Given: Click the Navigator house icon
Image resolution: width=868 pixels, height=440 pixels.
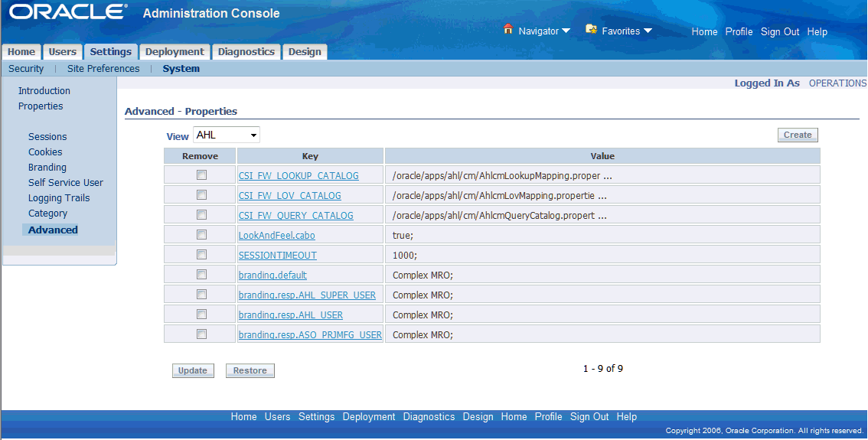Looking at the screenshot, I should 508,29.
